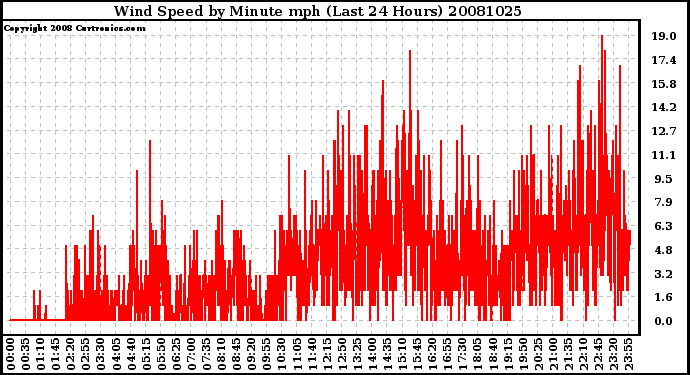Click the 0.0 y-axis label
Image resolution: width=690 pixels, height=375 pixels.
[664, 321]
